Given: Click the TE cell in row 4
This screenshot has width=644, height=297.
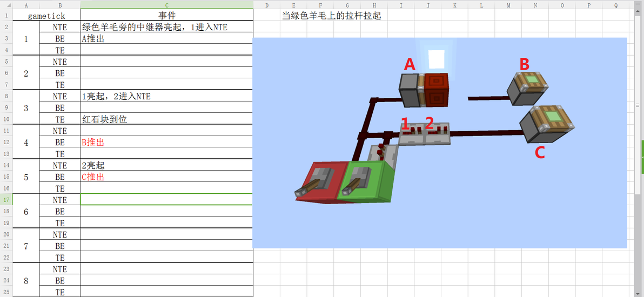Looking at the screenshot, I should [60, 50].
